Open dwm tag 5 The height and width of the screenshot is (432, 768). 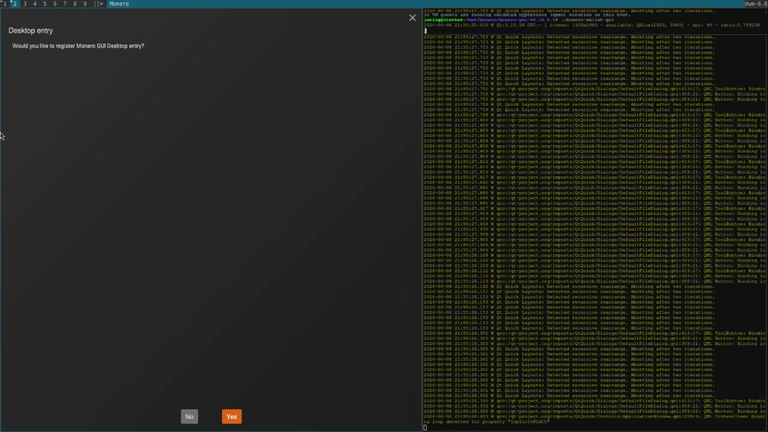[45, 3]
